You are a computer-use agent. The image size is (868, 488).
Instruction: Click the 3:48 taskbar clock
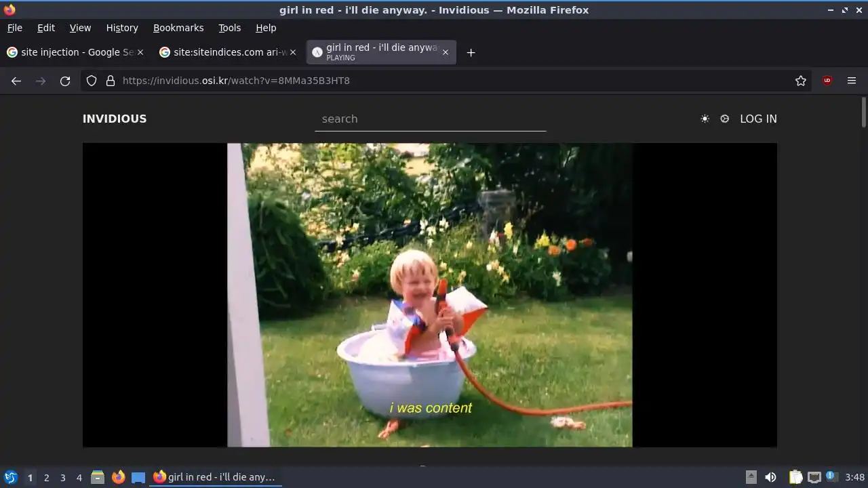(855, 477)
